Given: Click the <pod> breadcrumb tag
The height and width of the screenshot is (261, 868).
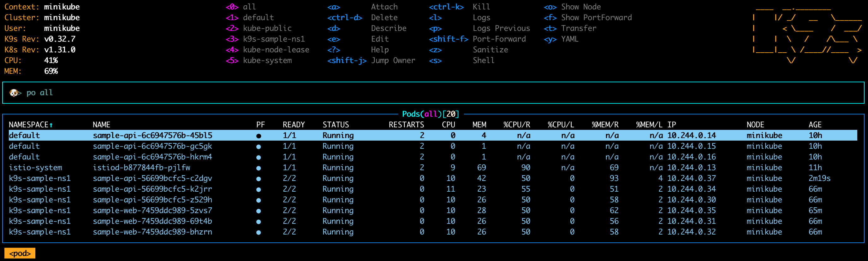Looking at the screenshot, I should [x=20, y=253].
